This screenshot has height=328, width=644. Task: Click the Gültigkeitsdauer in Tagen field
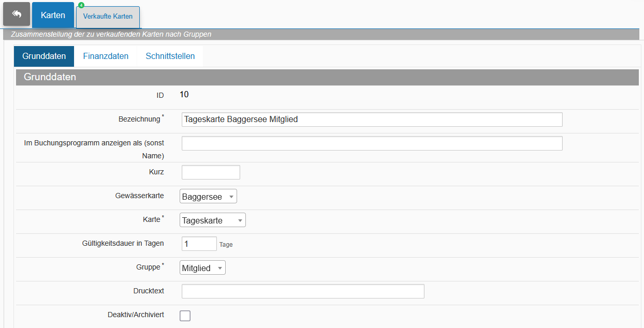[x=199, y=244]
